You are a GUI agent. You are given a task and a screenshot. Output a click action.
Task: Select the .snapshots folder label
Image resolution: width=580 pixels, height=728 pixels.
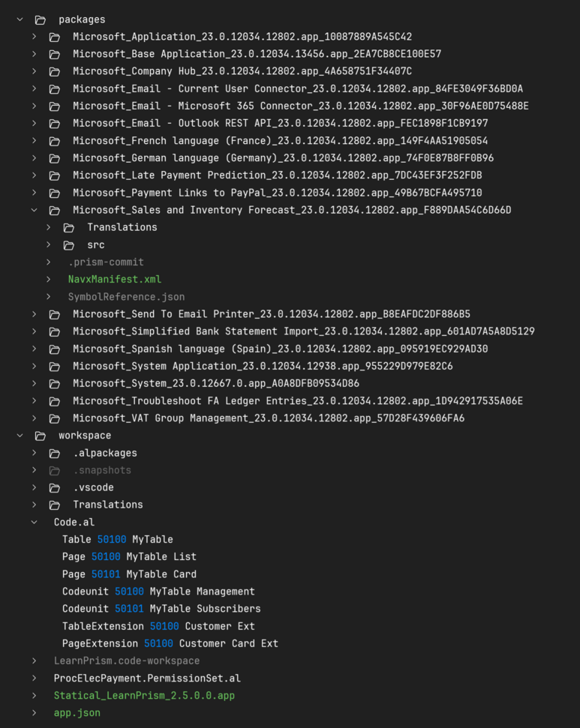click(x=102, y=470)
